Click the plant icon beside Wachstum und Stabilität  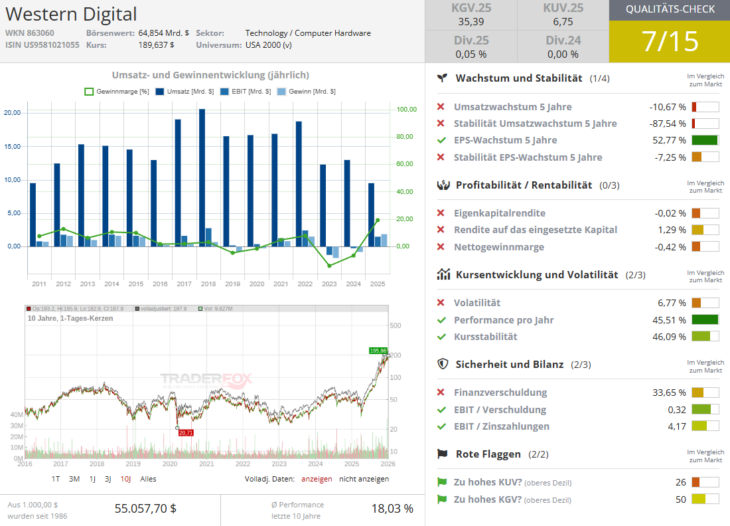point(442,78)
